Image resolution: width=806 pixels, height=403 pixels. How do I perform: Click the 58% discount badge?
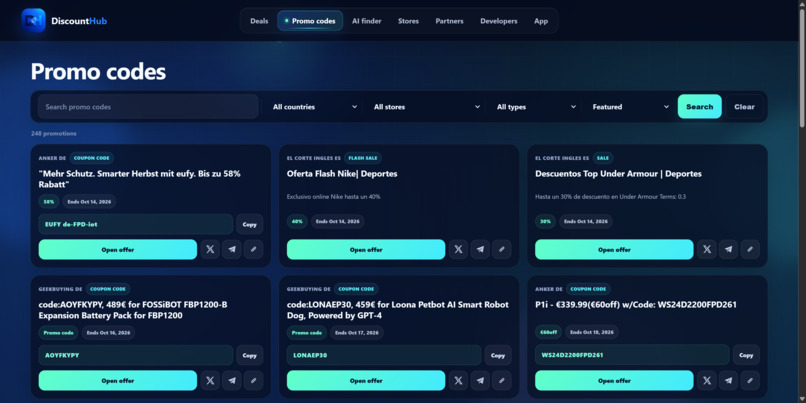[49, 202]
